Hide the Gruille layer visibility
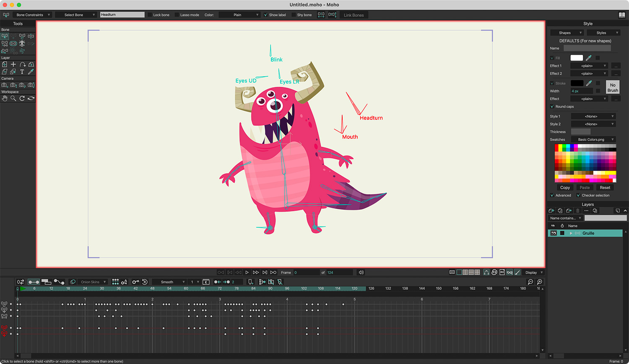 tap(554, 233)
